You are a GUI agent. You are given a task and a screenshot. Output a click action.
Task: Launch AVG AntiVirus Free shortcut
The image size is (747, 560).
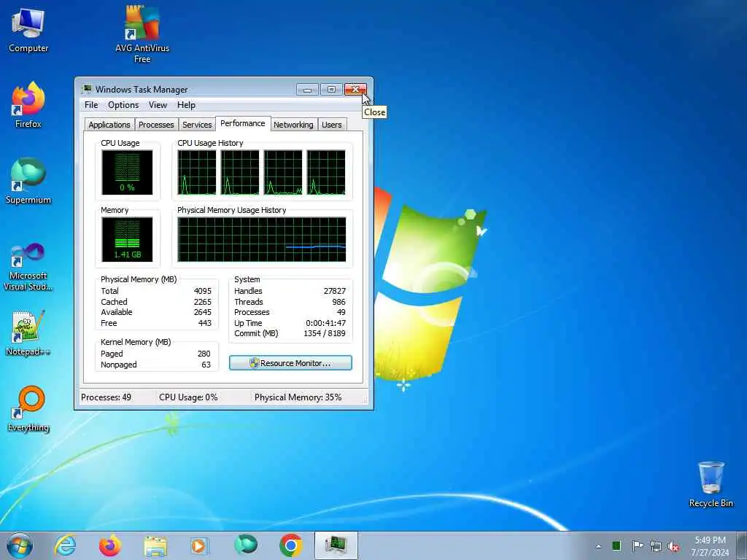[142, 34]
